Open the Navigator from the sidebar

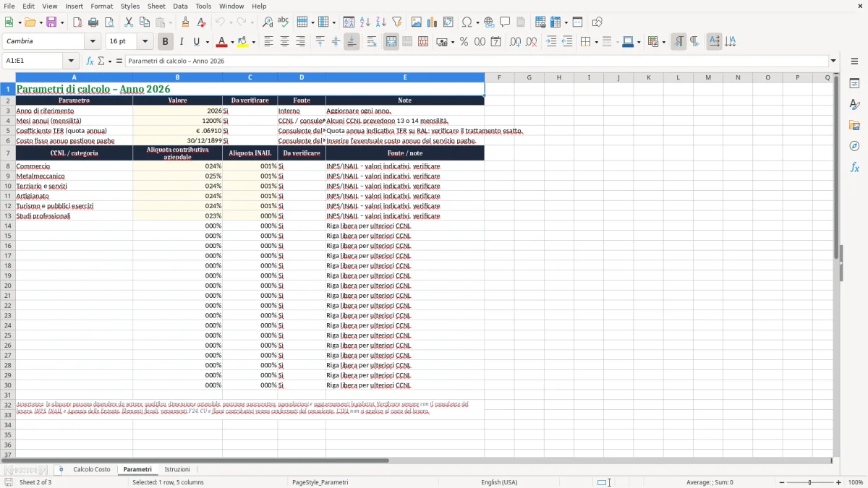click(854, 146)
